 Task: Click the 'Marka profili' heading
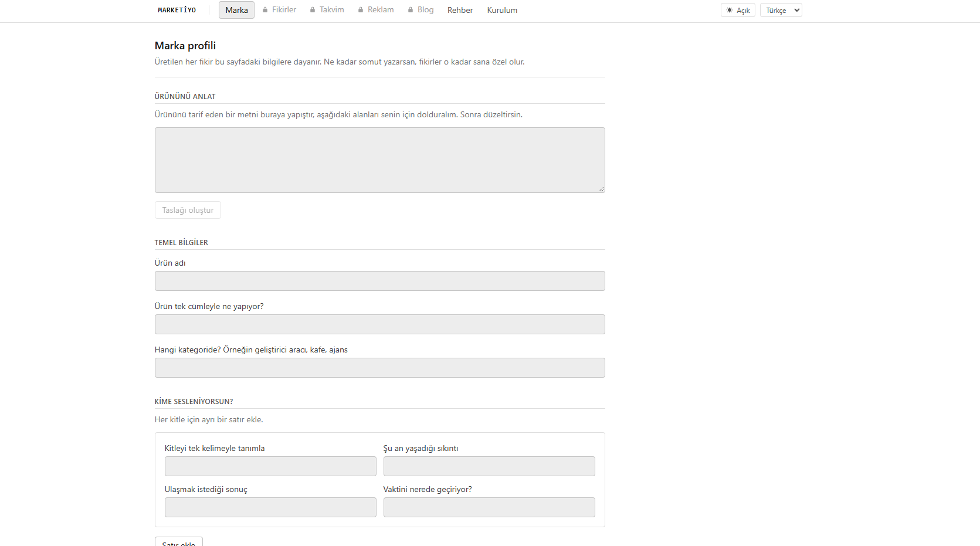click(x=185, y=46)
